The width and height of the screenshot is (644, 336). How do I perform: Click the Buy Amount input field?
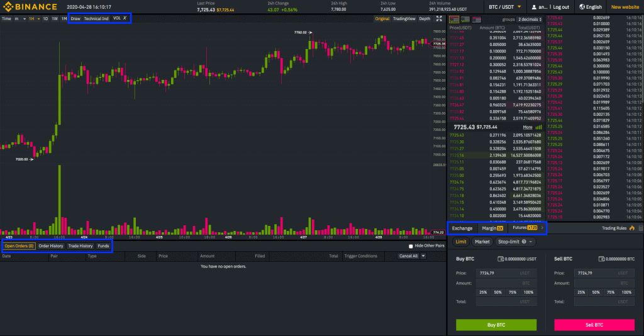coord(506,283)
